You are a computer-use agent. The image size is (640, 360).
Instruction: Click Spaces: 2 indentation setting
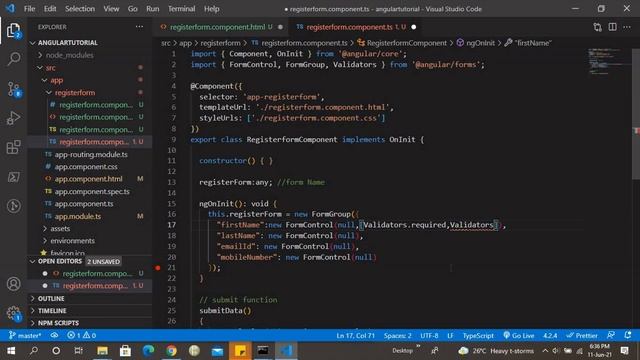(x=398, y=336)
